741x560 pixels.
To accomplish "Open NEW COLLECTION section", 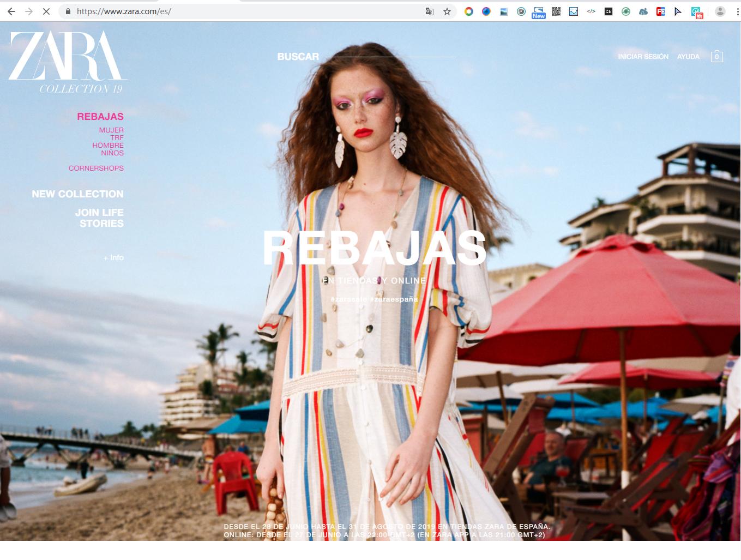I will point(77,194).
